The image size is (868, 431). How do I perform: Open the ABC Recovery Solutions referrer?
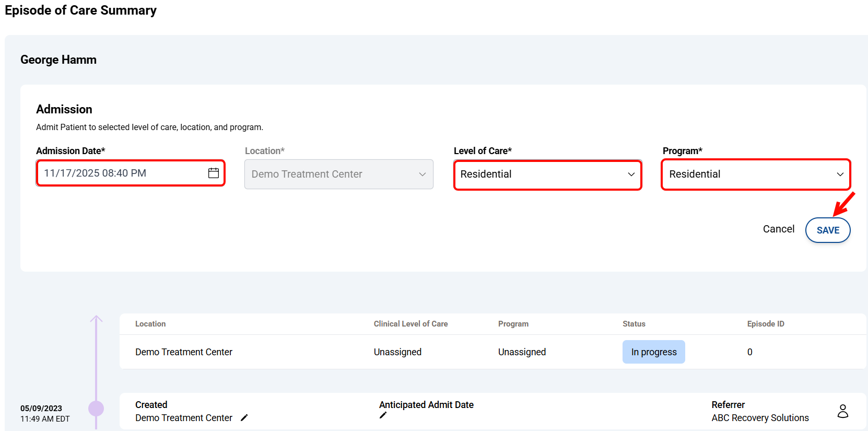click(759, 418)
